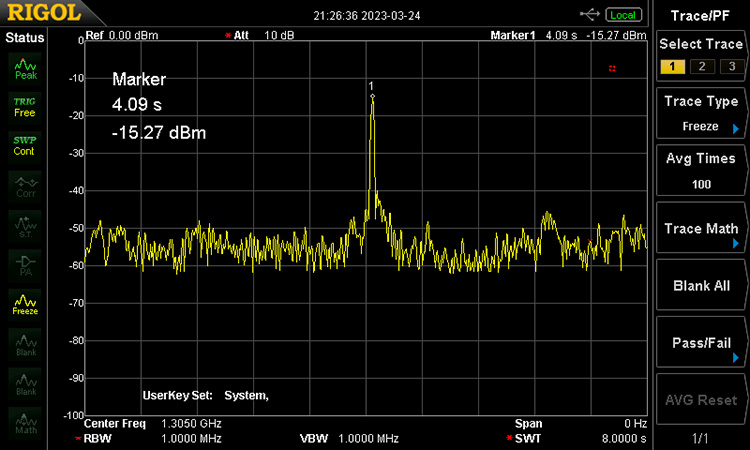Click the Corr status icon
Screen dimensions: 750x450
click(x=25, y=187)
